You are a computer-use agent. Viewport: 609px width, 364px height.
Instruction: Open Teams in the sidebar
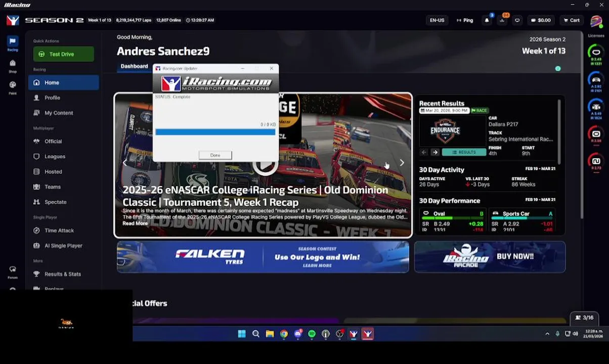click(63, 187)
